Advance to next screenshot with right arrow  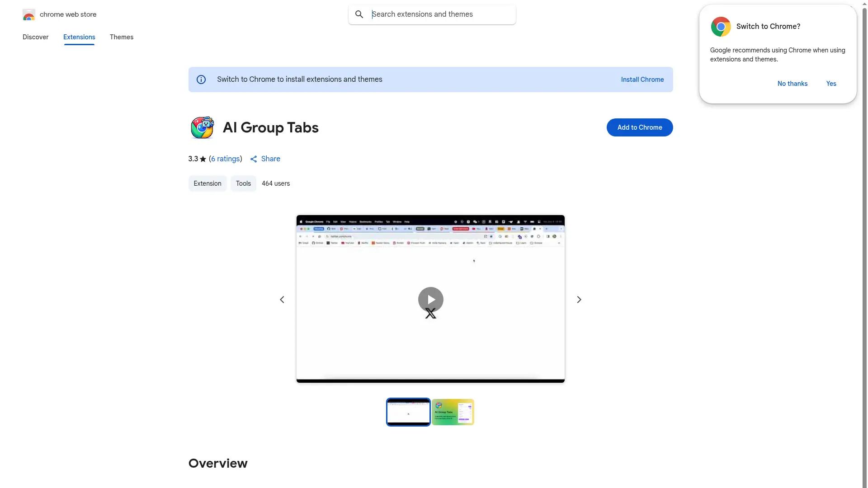click(x=579, y=299)
